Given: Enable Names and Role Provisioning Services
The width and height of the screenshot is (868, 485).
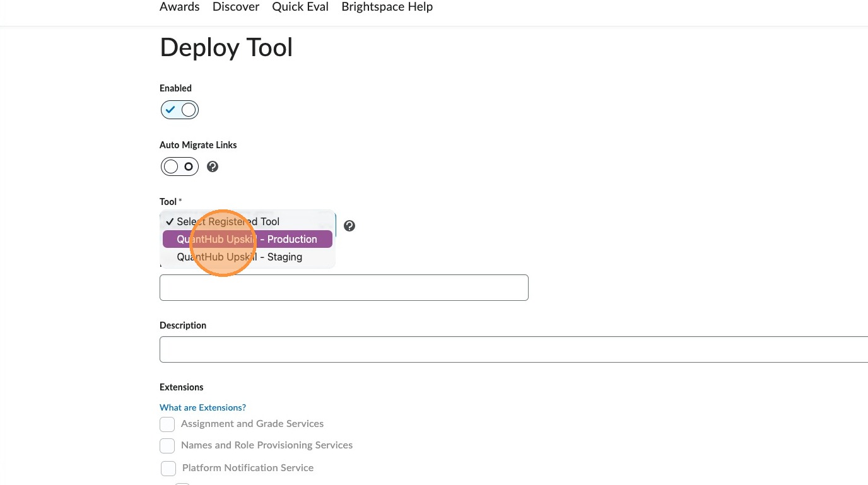Looking at the screenshot, I should pos(167,445).
